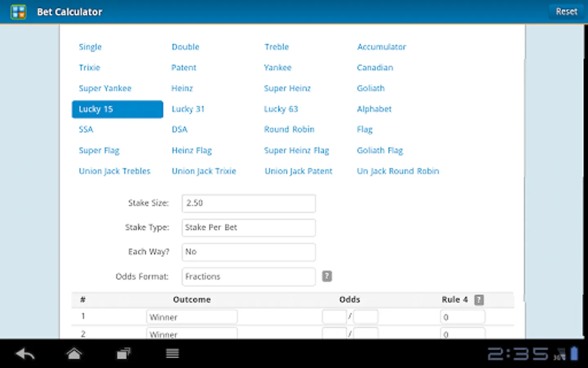Open the Outcome dropdown for row 1
The height and width of the screenshot is (368, 588).
point(192,317)
